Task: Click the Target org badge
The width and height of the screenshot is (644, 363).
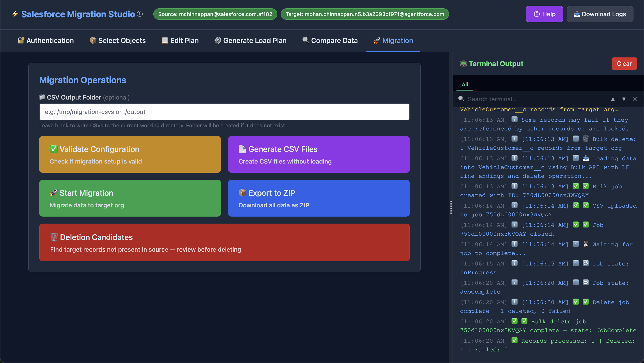Action: [365, 14]
